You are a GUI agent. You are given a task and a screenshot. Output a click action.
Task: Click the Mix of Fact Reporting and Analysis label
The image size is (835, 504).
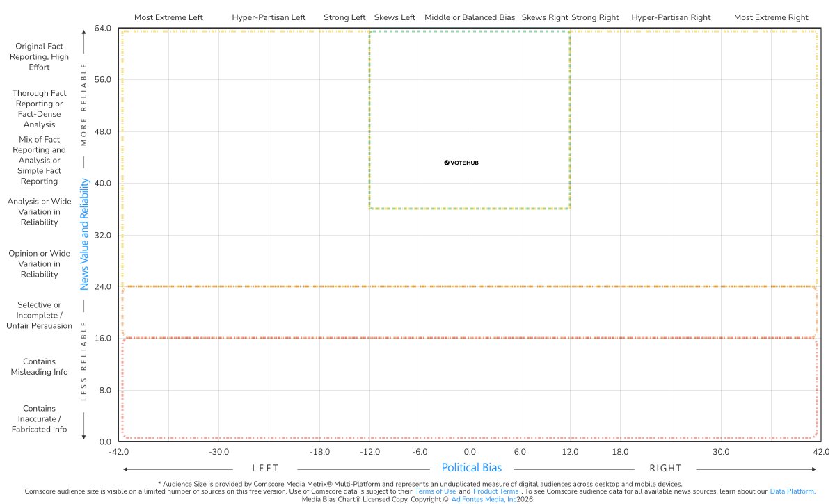tap(39, 160)
